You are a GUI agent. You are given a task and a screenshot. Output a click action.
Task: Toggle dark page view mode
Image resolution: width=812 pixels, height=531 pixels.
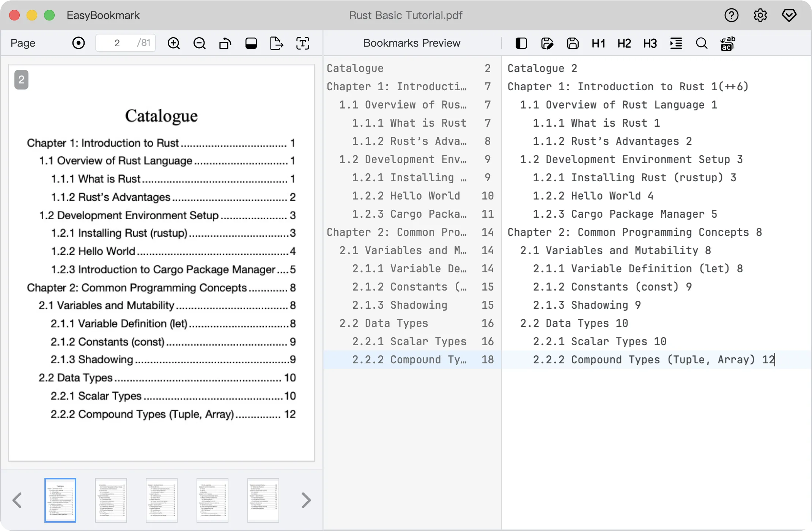(x=251, y=43)
